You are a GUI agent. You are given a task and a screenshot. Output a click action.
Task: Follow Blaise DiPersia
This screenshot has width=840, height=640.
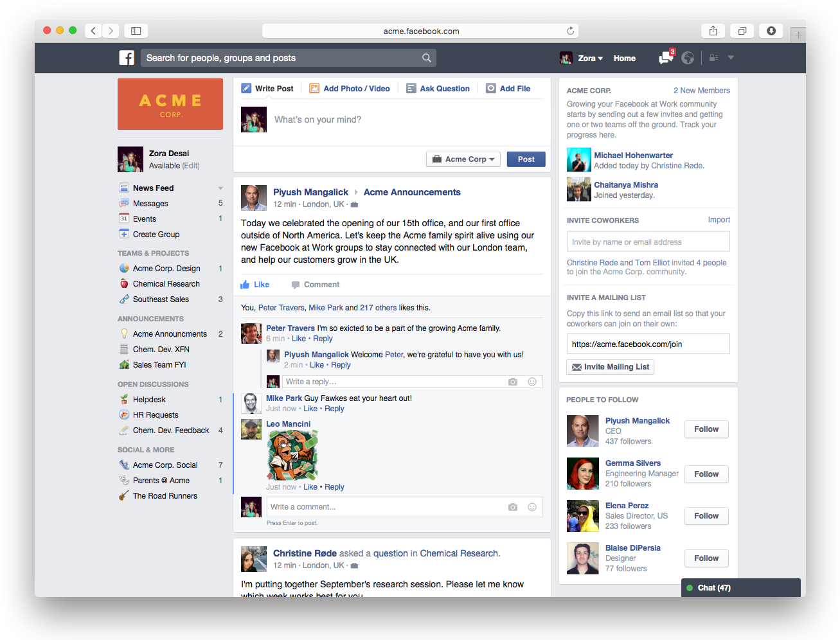[706, 558]
